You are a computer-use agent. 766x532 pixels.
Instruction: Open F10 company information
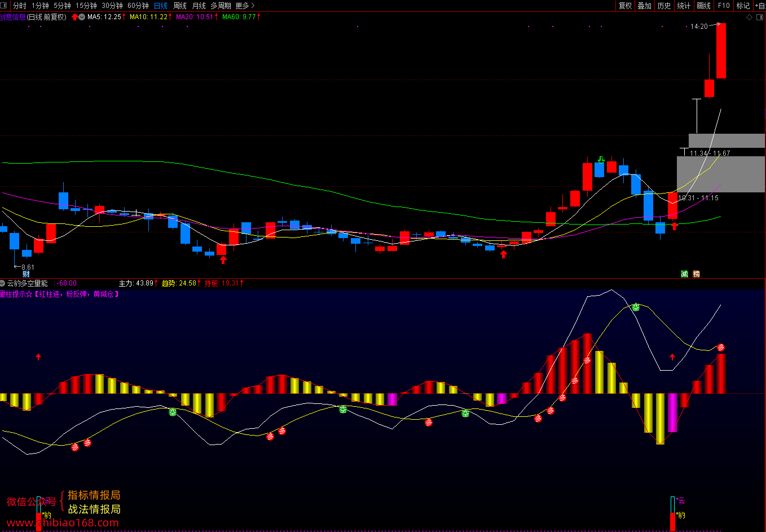coord(723,6)
